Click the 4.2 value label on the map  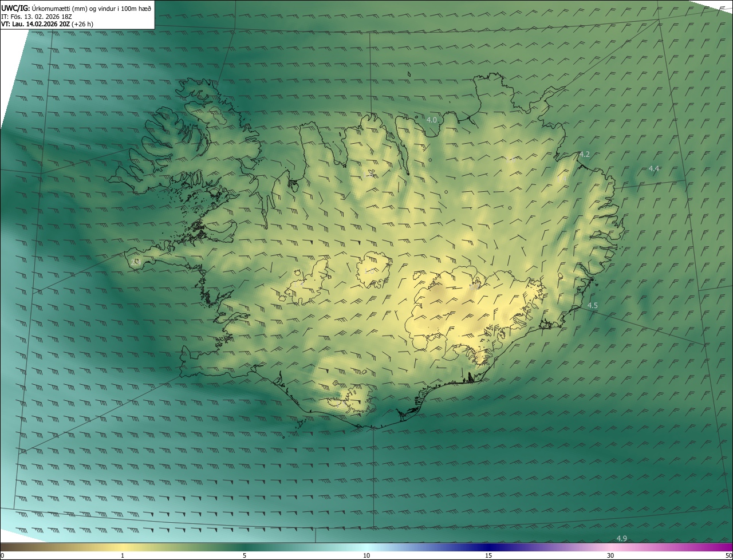coord(585,155)
